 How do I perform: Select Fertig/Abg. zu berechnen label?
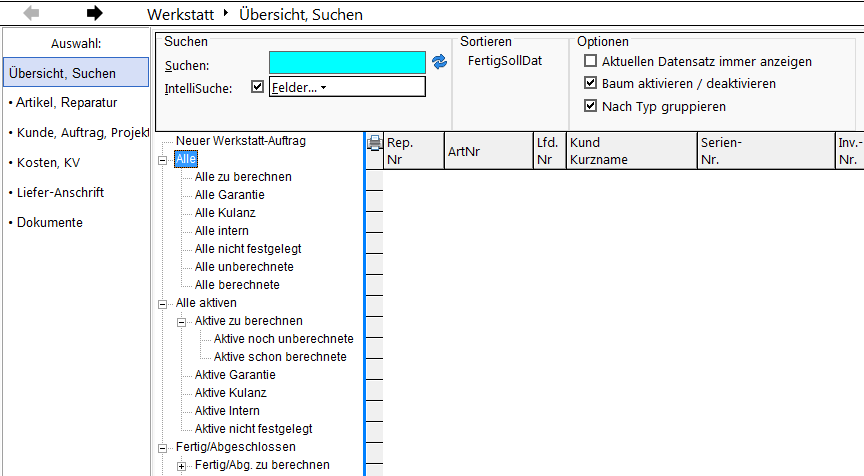pos(262,464)
